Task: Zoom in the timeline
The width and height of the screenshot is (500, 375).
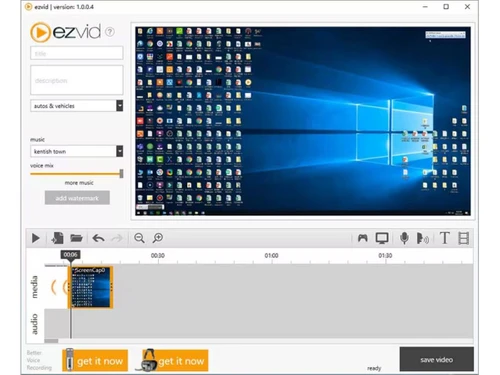Action: (158, 238)
